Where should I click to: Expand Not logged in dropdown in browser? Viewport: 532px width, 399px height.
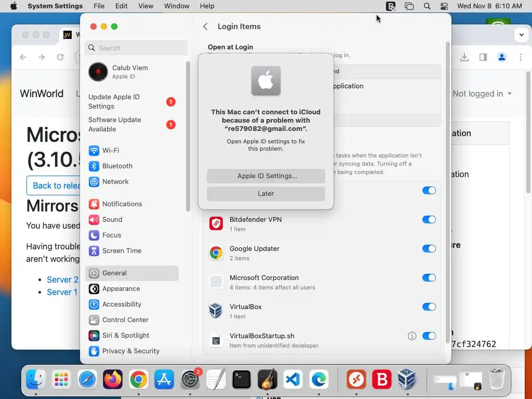482,94
